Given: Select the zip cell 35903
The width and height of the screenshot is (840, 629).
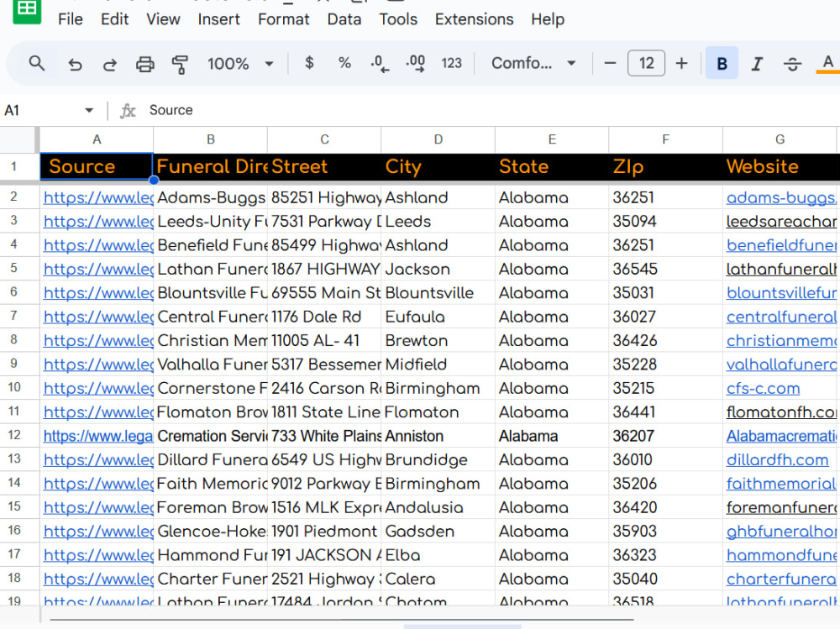Looking at the screenshot, I should point(665,532).
